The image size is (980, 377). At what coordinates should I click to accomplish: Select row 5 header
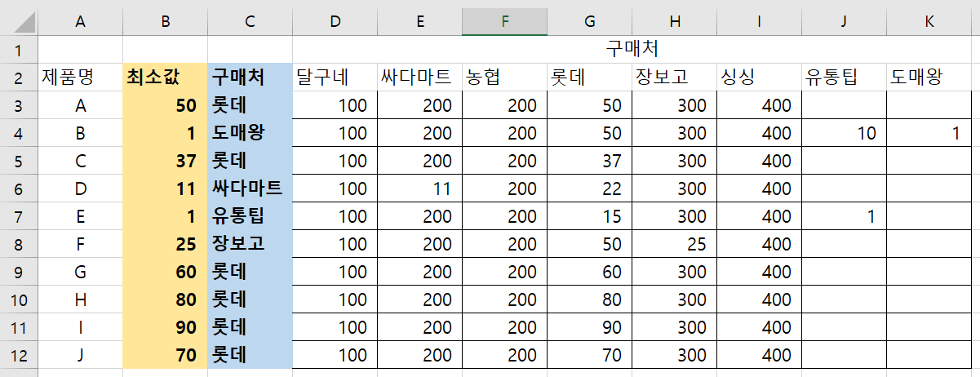click(19, 161)
